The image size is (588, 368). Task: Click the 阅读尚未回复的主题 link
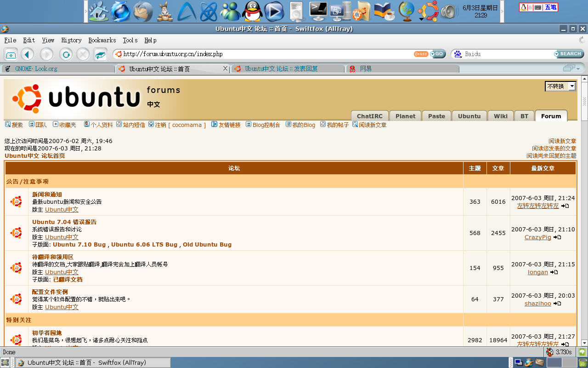pyautogui.click(x=551, y=155)
